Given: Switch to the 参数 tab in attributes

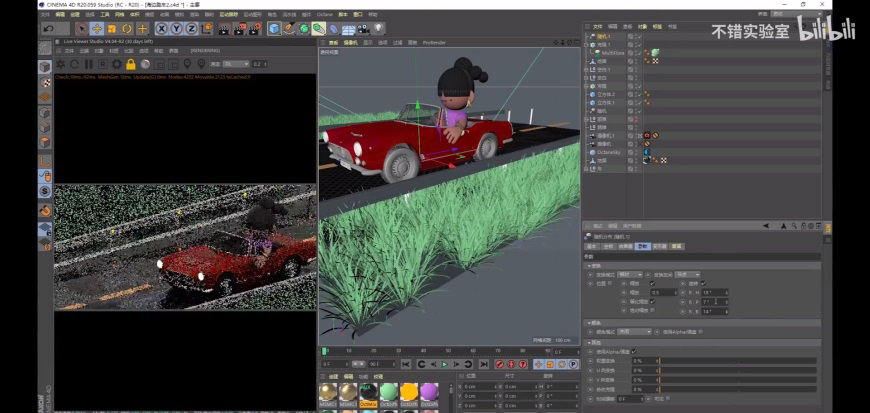Looking at the screenshot, I should point(642,245).
